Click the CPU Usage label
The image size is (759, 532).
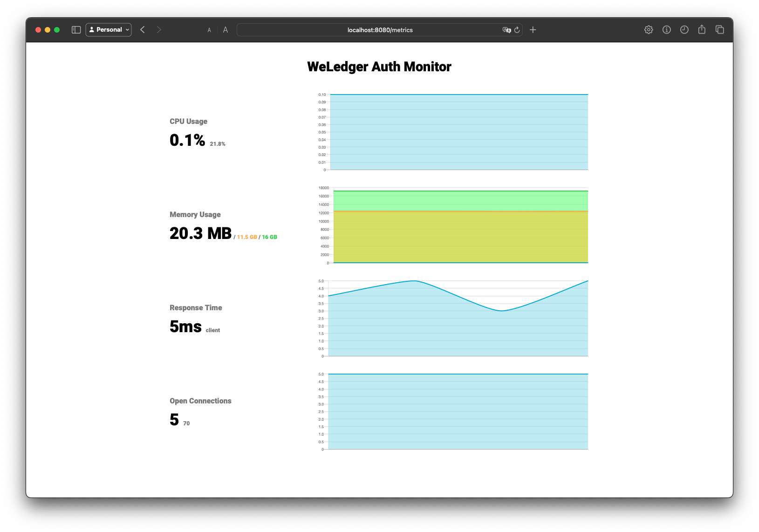(188, 121)
